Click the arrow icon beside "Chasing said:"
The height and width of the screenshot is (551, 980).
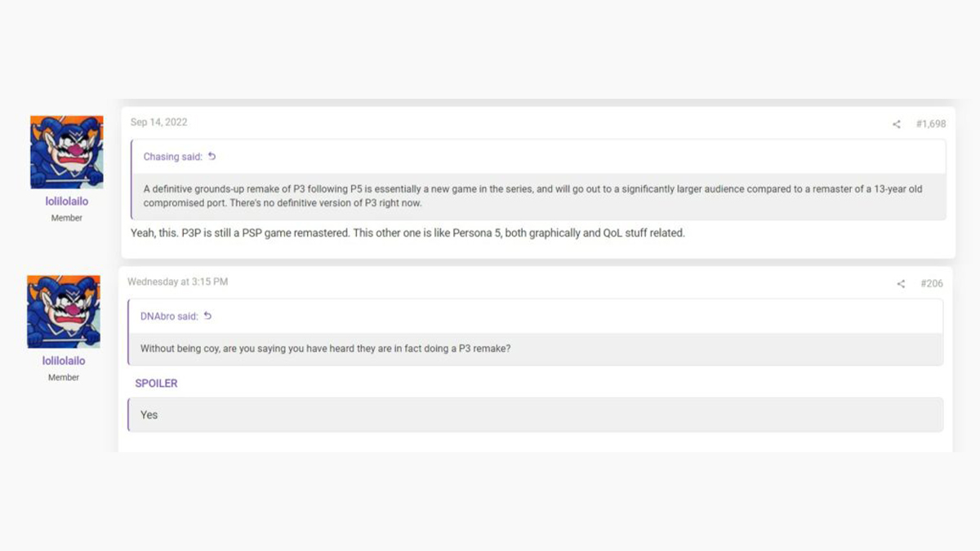[212, 157]
